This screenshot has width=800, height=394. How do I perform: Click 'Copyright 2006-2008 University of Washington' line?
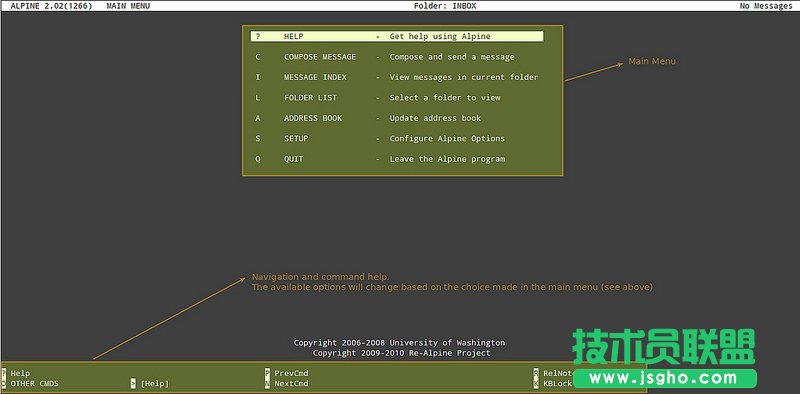pyautogui.click(x=399, y=342)
